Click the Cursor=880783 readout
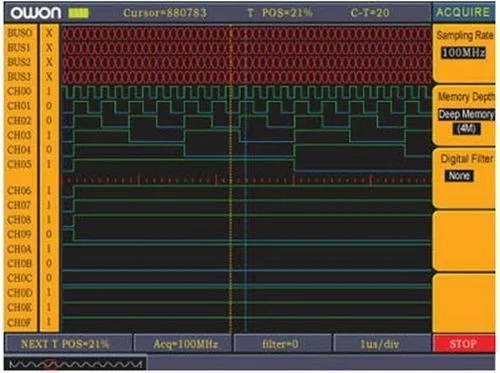 click(165, 13)
